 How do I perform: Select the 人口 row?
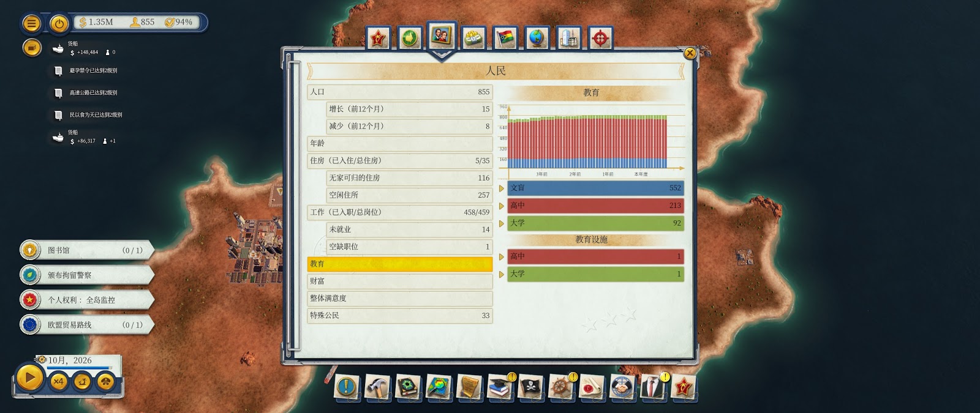(x=400, y=92)
